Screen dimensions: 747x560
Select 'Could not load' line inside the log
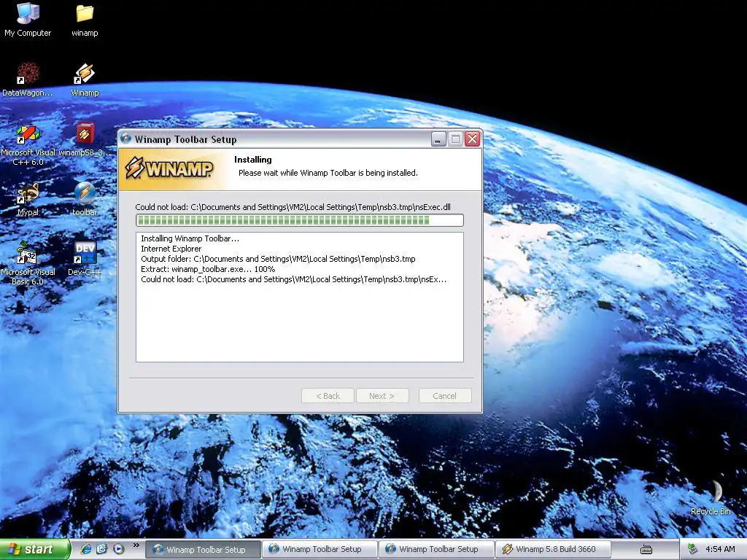(x=293, y=279)
